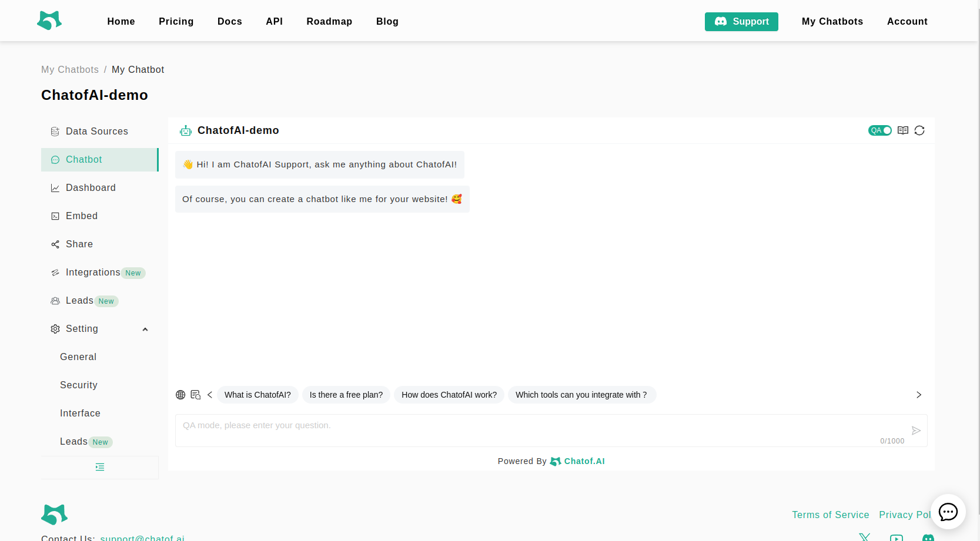Click the question input field
The width and height of the screenshot is (980, 541).
(x=551, y=431)
